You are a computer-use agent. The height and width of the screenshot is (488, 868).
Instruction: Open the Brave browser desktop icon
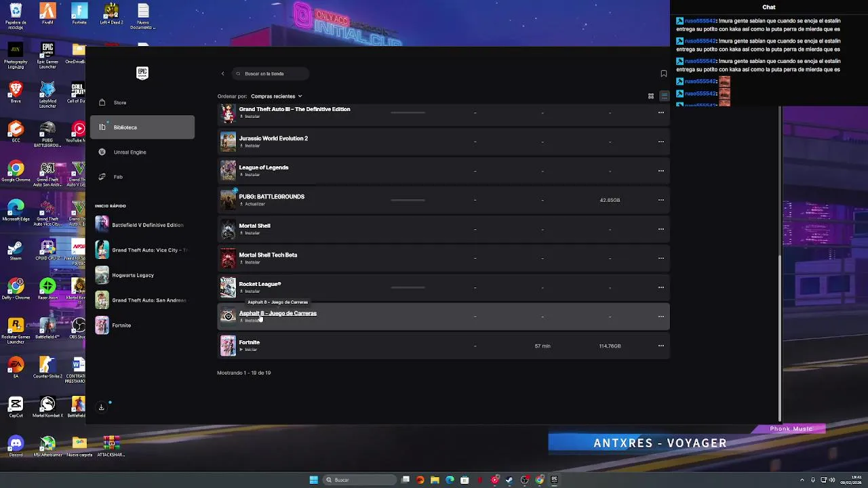16,93
